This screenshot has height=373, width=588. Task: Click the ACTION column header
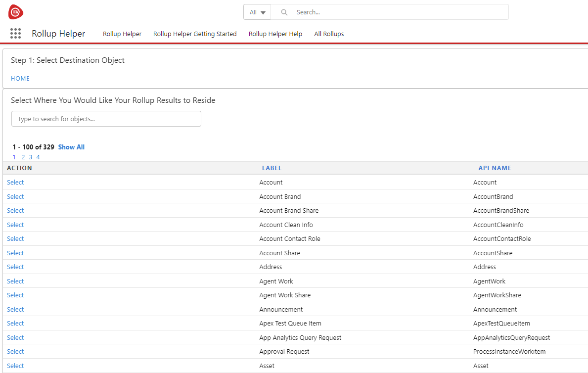point(19,168)
